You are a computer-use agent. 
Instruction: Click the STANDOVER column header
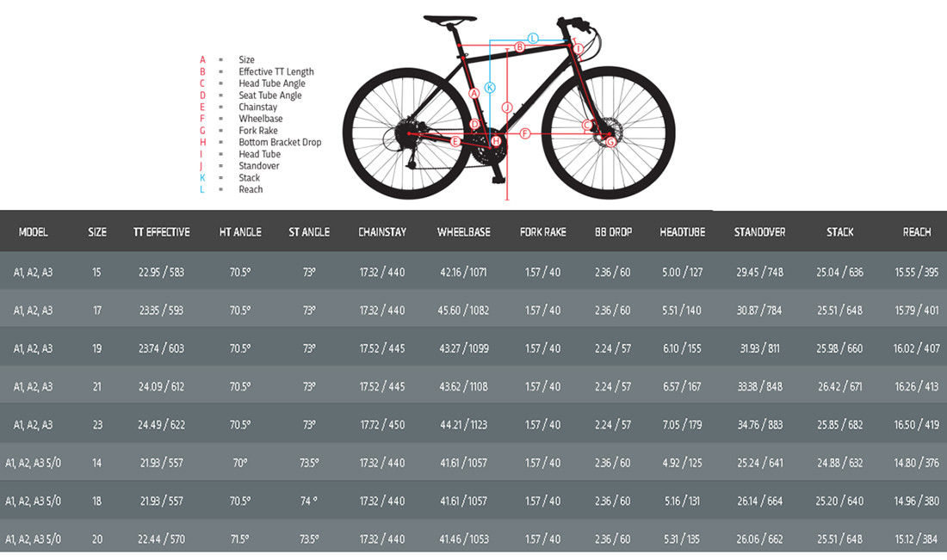(x=759, y=232)
